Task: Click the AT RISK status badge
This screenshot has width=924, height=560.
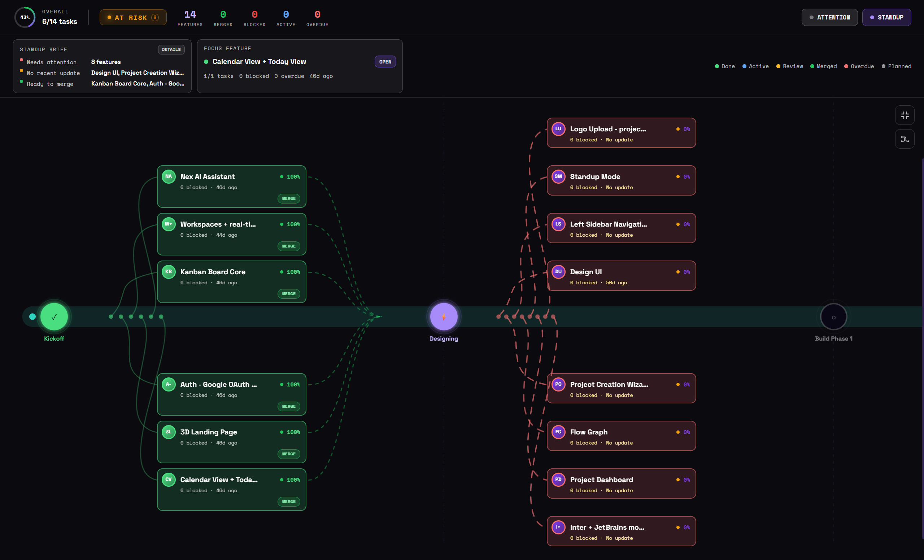Action: click(133, 18)
